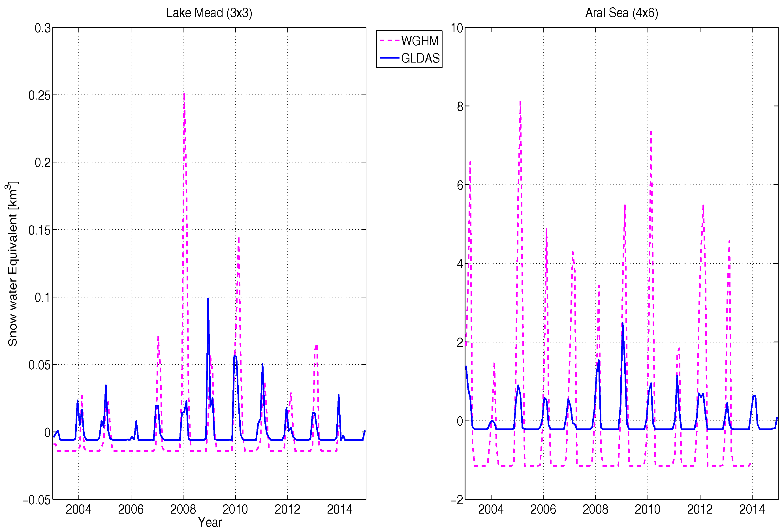Click the '2006' tick under Lake Mead chart
Image resolution: width=784 pixels, height=532 pixels.
coord(131,509)
